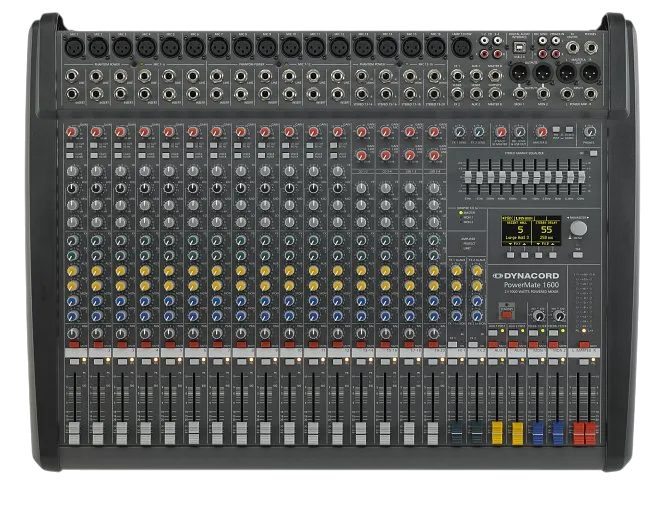Click the yellow AUX 1 fader
The image size is (665, 512).
497,433
